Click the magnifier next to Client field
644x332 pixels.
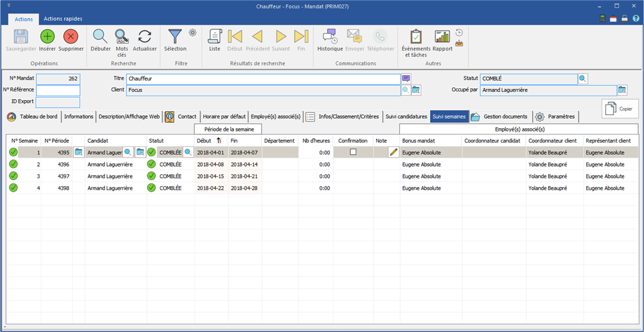click(405, 90)
